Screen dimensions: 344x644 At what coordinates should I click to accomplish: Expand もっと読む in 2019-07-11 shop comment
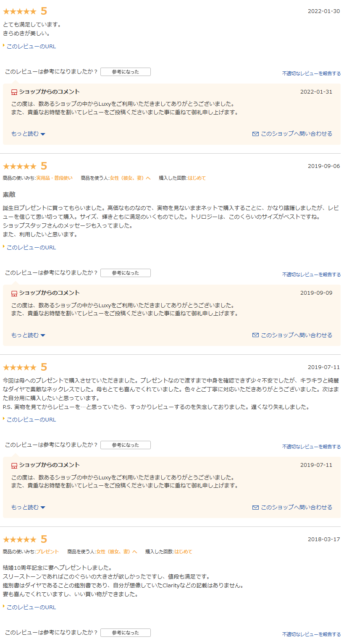tap(28, 507)
